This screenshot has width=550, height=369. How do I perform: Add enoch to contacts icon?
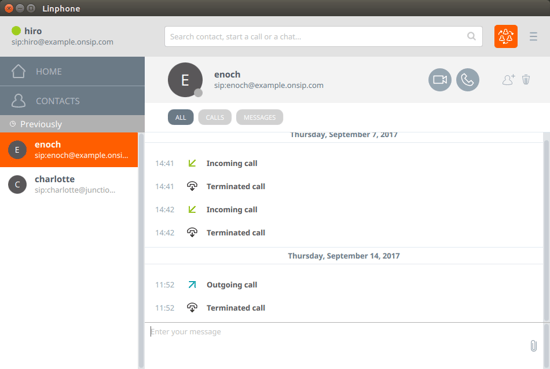coord(508,80)
